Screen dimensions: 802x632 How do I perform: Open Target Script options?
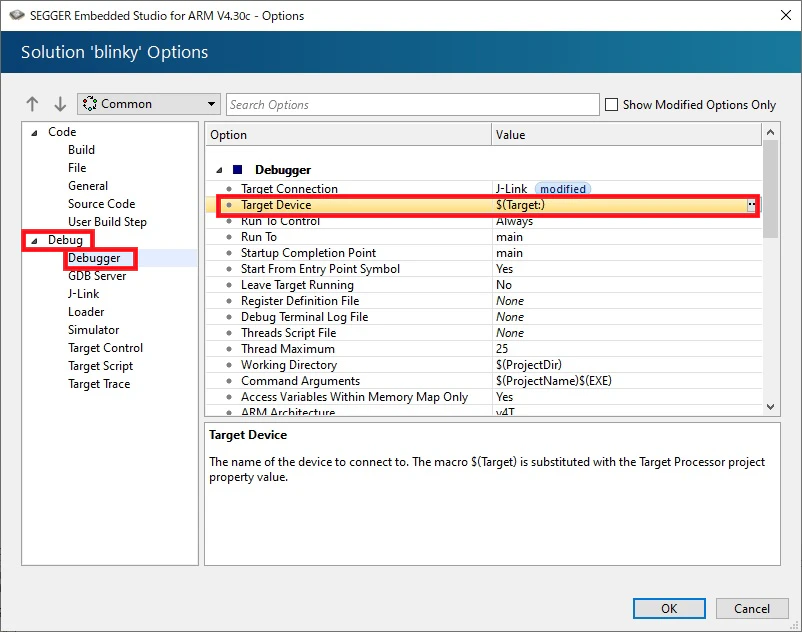tap(101, 366)
